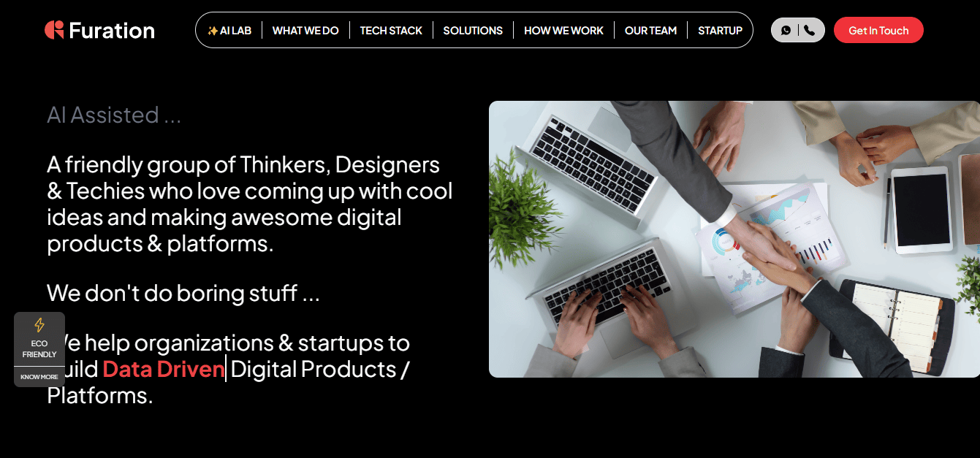Click the contact pill with WhatsApp and phone
The width and height of the screenshot is (980, 458).
coord(797,30)
